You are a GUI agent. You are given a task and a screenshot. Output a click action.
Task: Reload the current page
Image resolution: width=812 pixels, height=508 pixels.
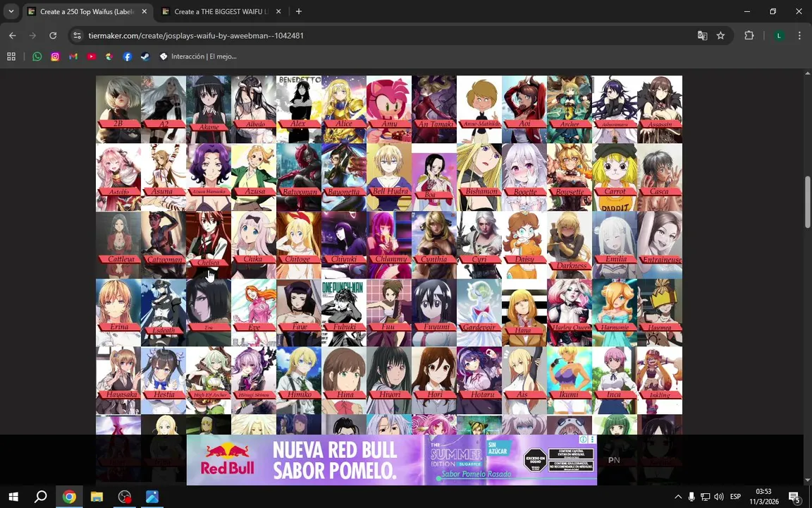click(53, 36)
